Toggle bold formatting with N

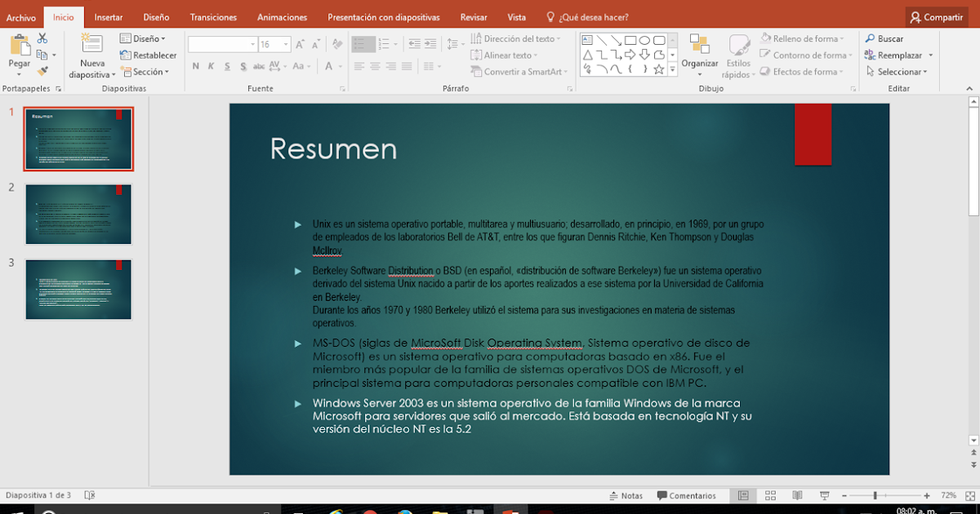[194, 64]
